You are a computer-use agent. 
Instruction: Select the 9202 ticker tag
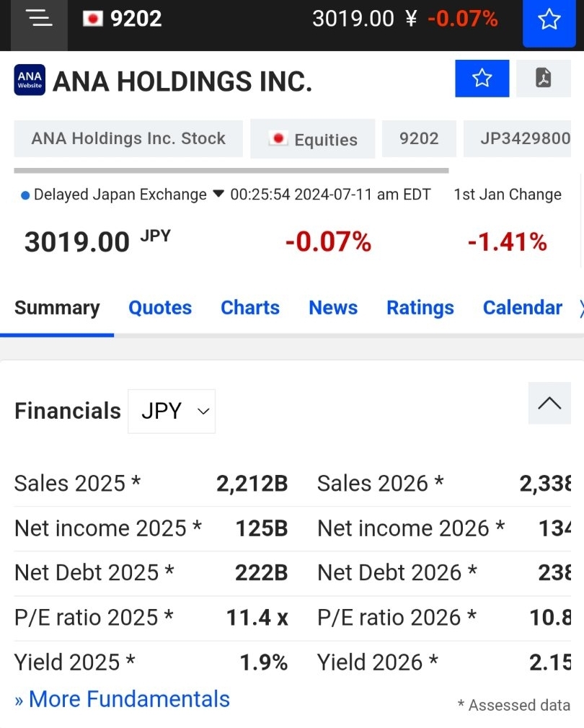pos(419,138)
